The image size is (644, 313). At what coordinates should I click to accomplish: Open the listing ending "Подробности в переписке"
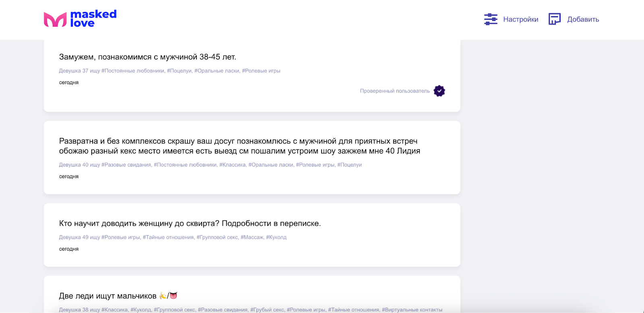(190, 224)
